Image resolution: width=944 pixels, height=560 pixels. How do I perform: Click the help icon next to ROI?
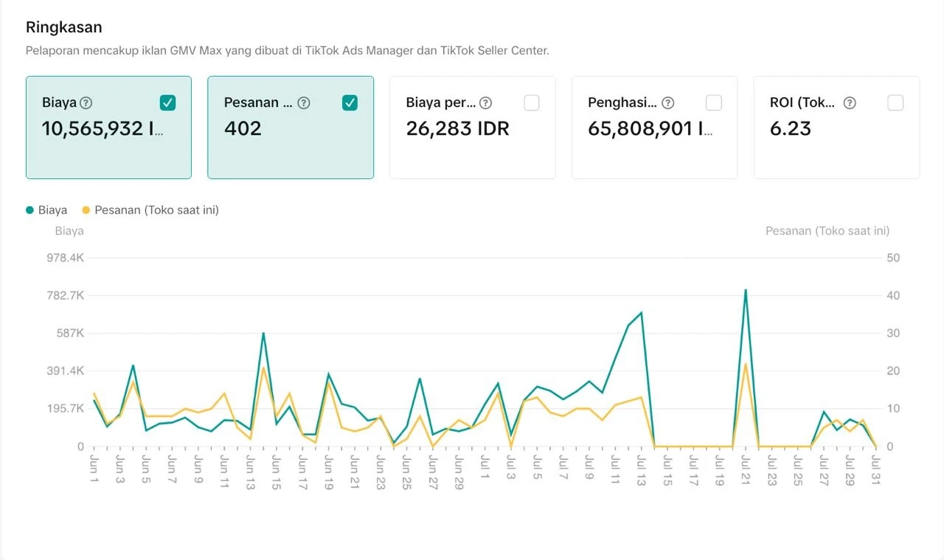click(850, 103)
